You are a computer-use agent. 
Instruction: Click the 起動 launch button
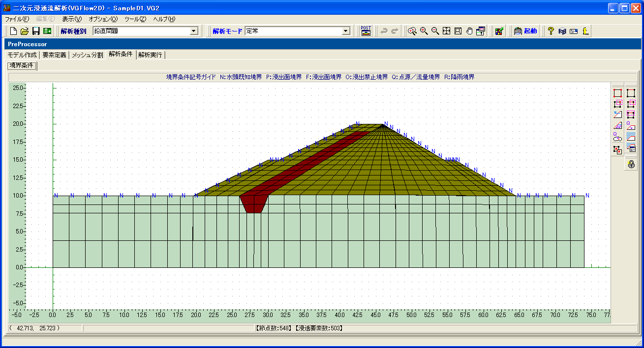(525, 31)
